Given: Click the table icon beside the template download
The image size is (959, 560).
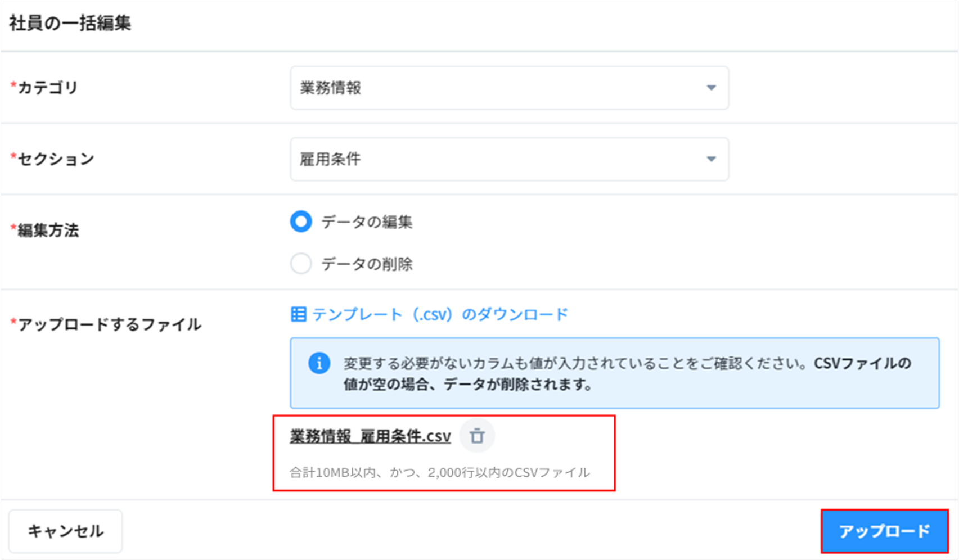Looking at the screenshot, I should click(x=298, y=314).
